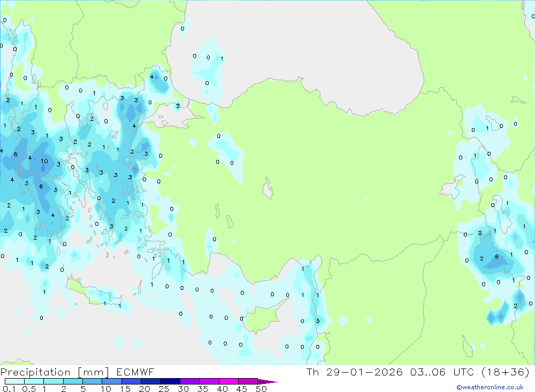Pick the 5–10 mm legend color swatch
This screenshot has height=392, width=535.
click(93, 381)
